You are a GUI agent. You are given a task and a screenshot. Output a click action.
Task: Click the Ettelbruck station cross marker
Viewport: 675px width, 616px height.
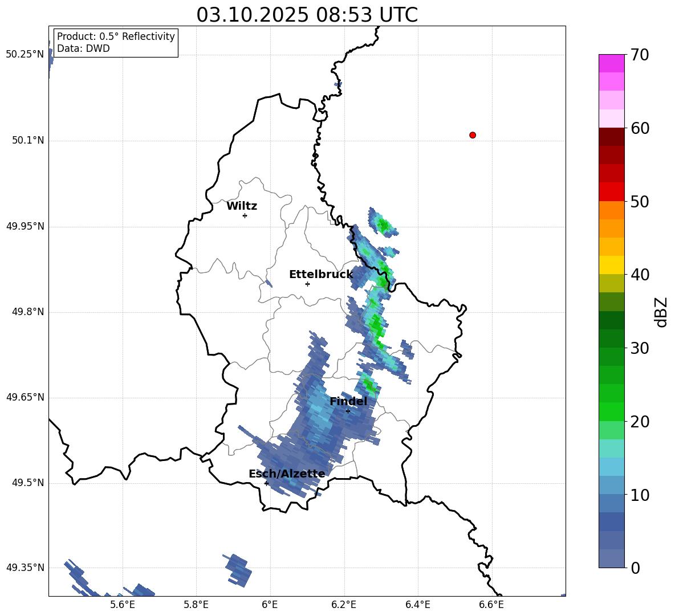(x=307, y=284)
